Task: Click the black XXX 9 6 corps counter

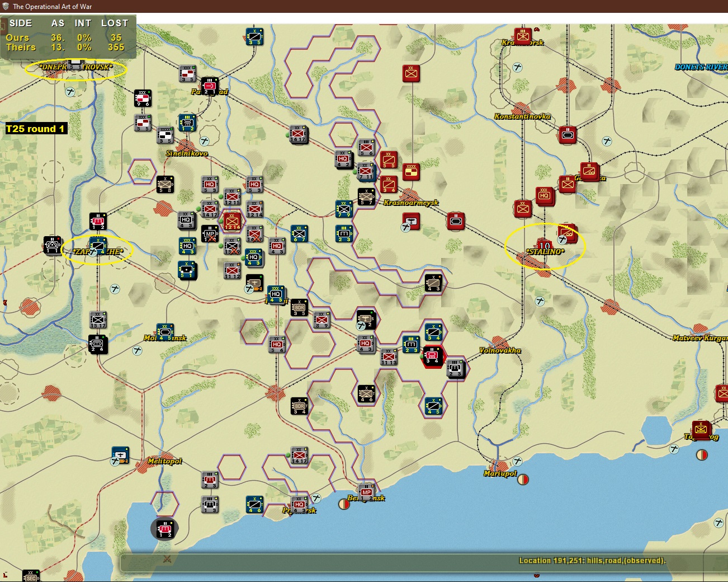Action: click(x=143, y=98)
